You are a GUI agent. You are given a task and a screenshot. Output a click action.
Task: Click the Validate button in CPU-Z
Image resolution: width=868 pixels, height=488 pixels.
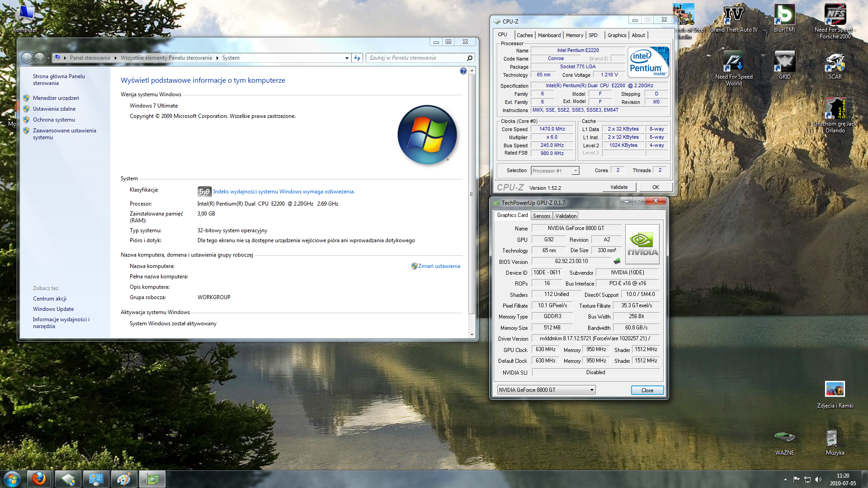(x=619, y=187)
